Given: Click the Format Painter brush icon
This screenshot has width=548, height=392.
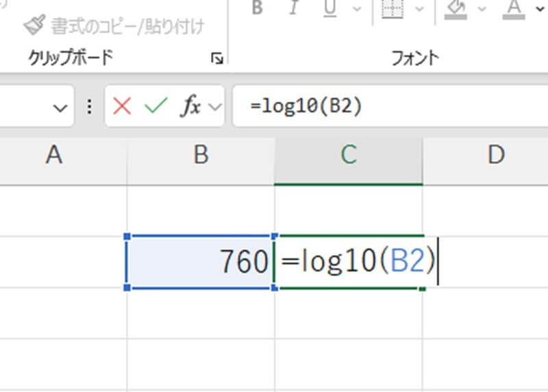Looking at the screenshot, I should point(34,25).
